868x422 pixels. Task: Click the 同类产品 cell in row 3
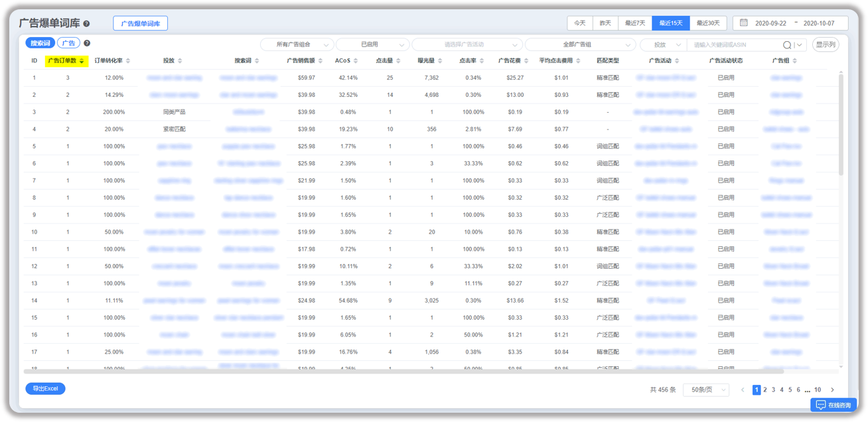tap(174, 112)
